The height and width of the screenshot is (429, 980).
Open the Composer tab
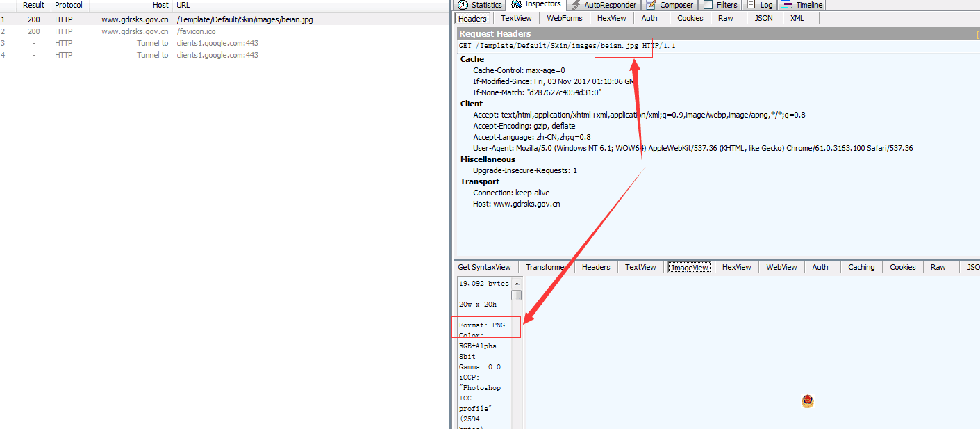pos(670,5)
